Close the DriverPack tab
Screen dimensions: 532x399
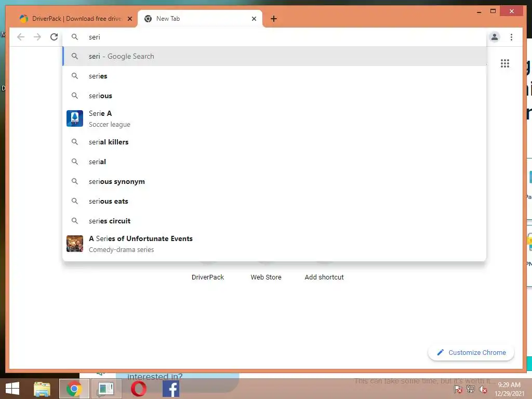(x=129, y=19)
